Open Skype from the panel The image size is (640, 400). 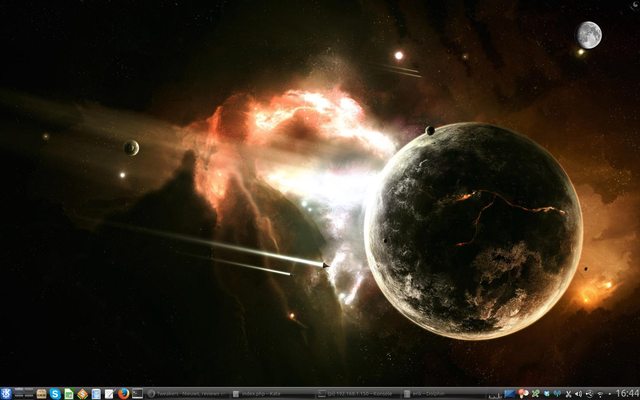pyautogui.click(x=55, y=393)
